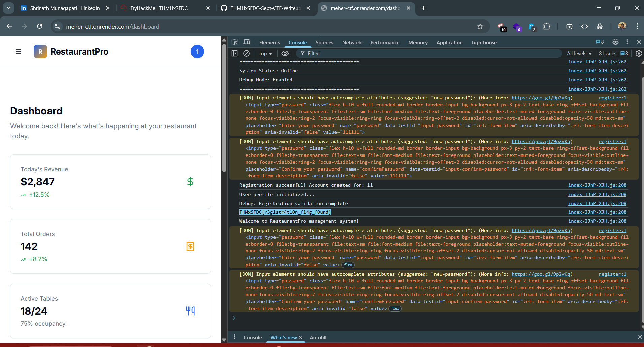Viewport: 644px width, 347px height.
Task: Reload the page
Action: (39, 26)
